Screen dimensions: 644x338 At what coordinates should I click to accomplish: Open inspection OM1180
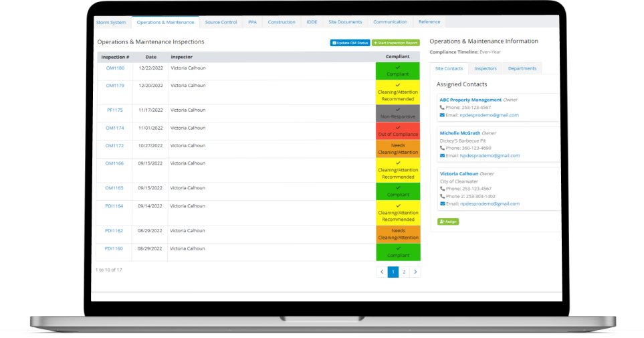[x=115, y=68]
